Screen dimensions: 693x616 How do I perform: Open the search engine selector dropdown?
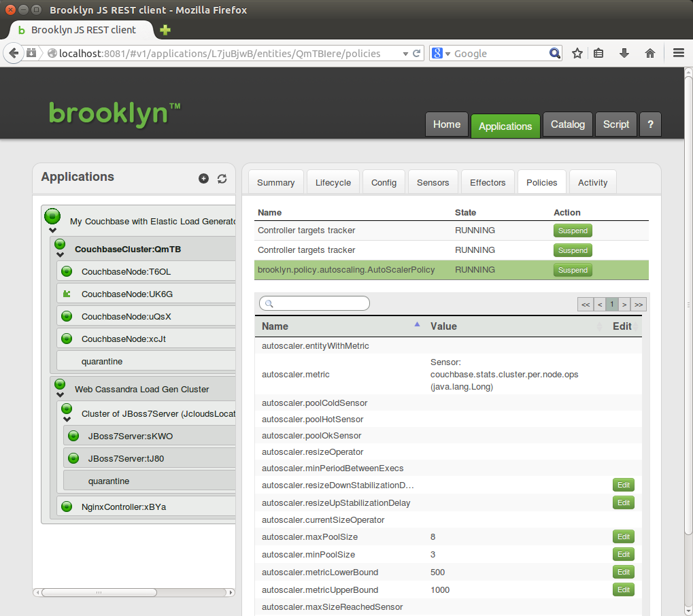point(447,54)
